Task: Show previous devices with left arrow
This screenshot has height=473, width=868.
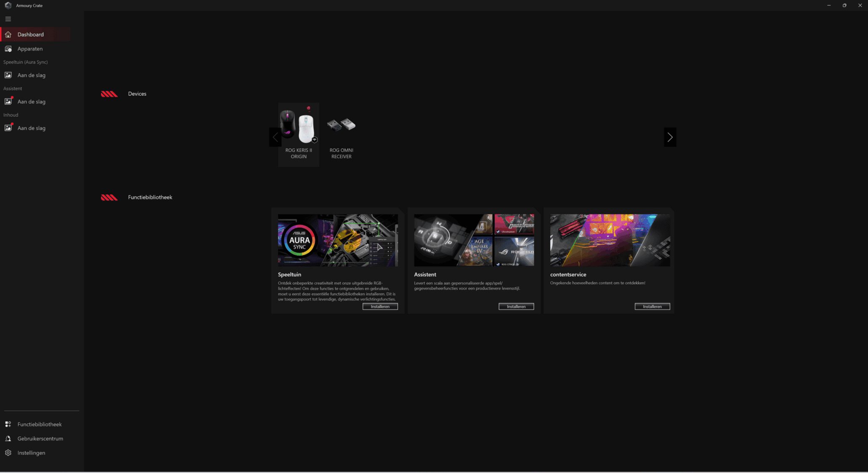Action: coord(275,137)
